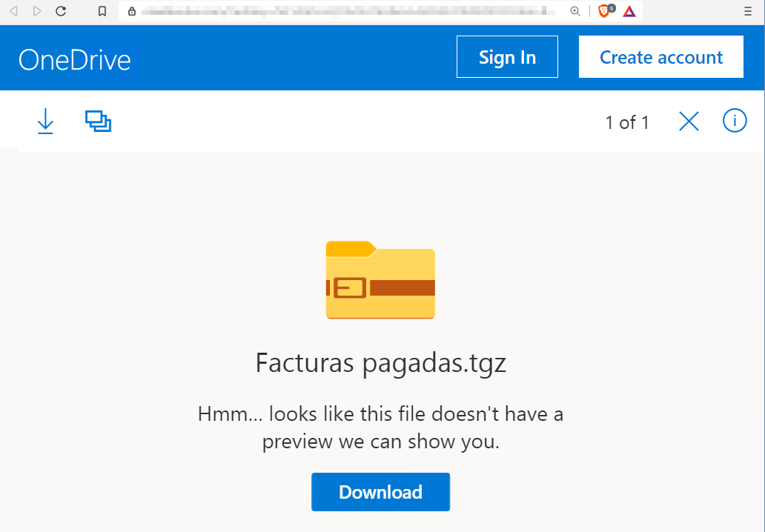The width and height of the screenshot is (765, 532).
Task: Click the browser back arrow
Action: [13, 11]
